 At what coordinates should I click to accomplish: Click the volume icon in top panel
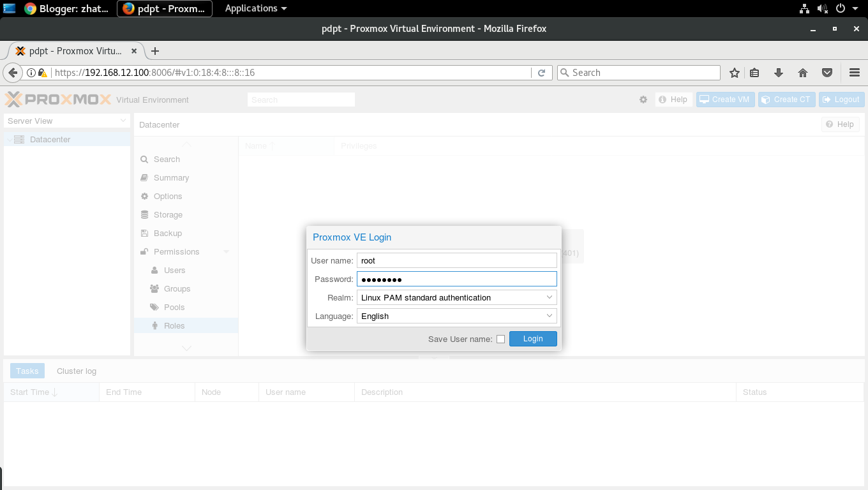822,8
